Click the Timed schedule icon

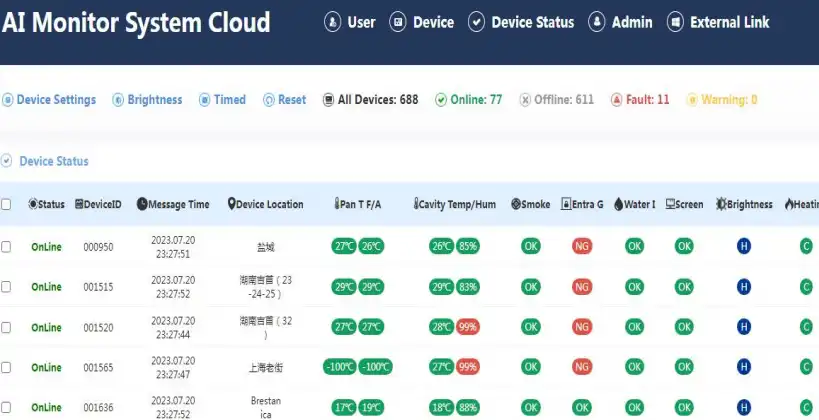[x=205, y=100]
